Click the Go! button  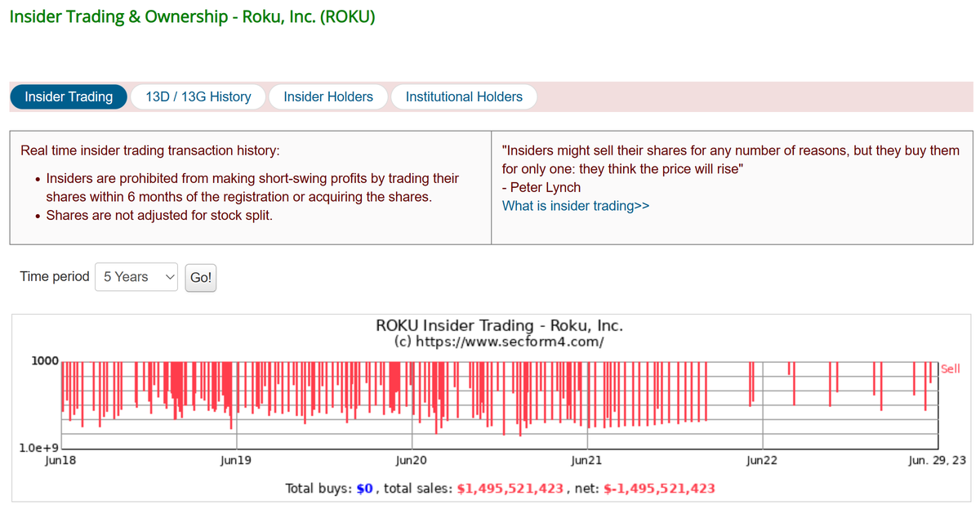tap(201, 277)
